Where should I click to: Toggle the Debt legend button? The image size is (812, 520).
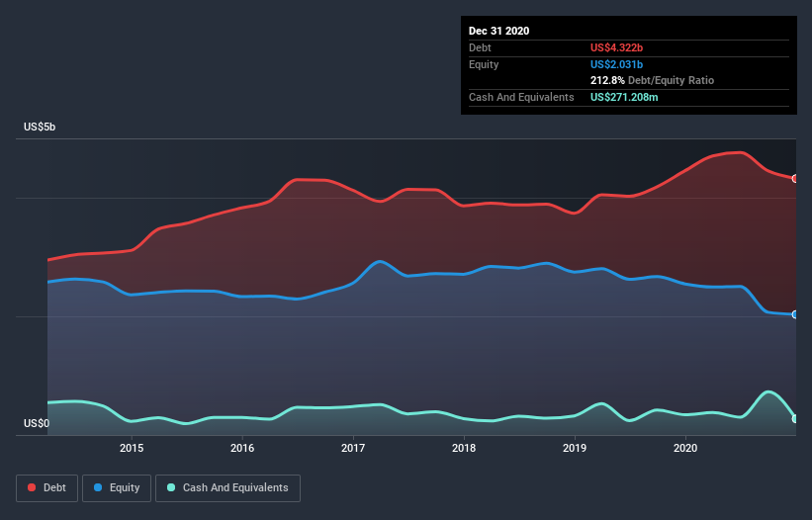(x=47, y=488)
